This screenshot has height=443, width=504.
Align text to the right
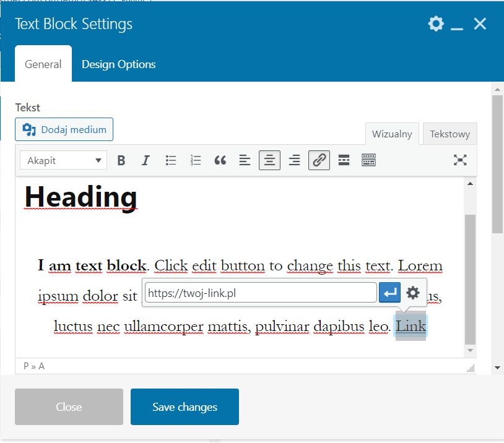(x=294, y=160)
